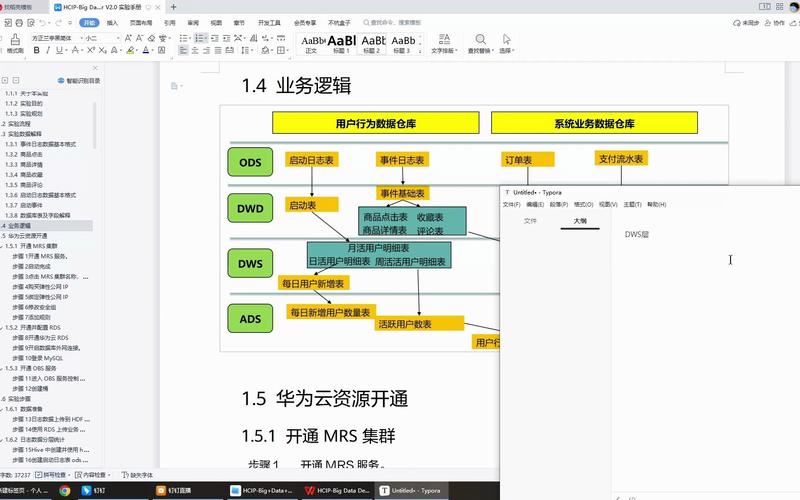Open the 文字排版 text layout dropdown
Viewport: 800px width, 500px height.
444,44
